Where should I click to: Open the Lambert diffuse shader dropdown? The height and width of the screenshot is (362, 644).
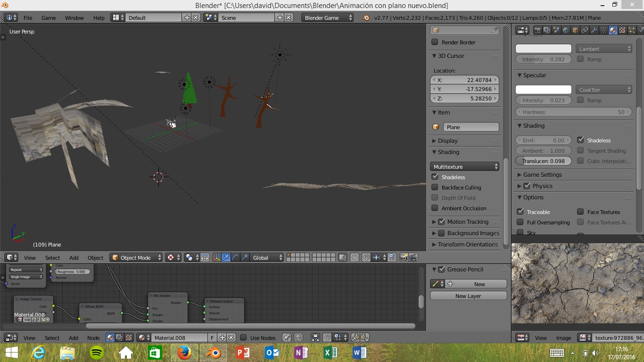click(603, 49)
